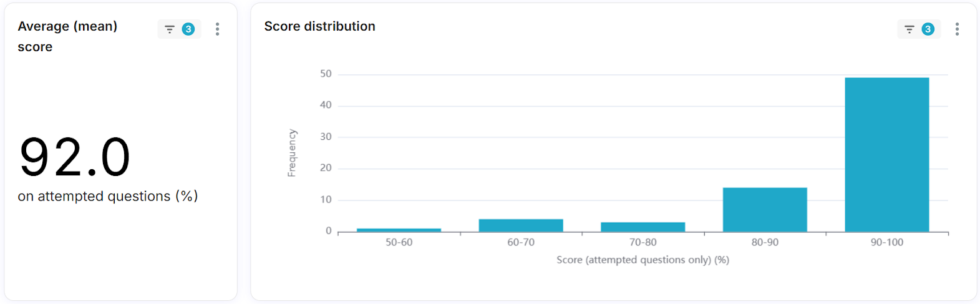This screenshot has width=980, height=304.
Task: Click the rotated "Frequency" y-axis label
Action: (x=291, y=153)
